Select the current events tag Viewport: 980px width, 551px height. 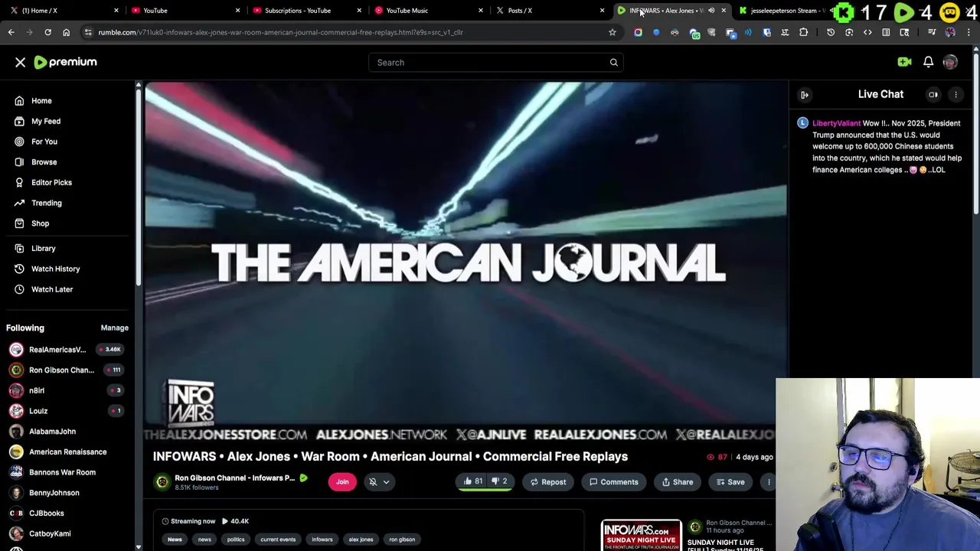(278, 540)
